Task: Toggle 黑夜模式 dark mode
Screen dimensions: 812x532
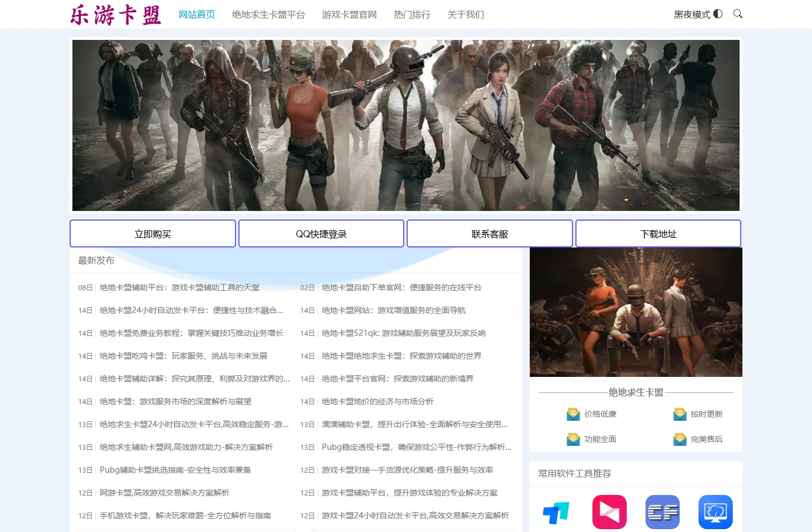Action: point(698,14)
